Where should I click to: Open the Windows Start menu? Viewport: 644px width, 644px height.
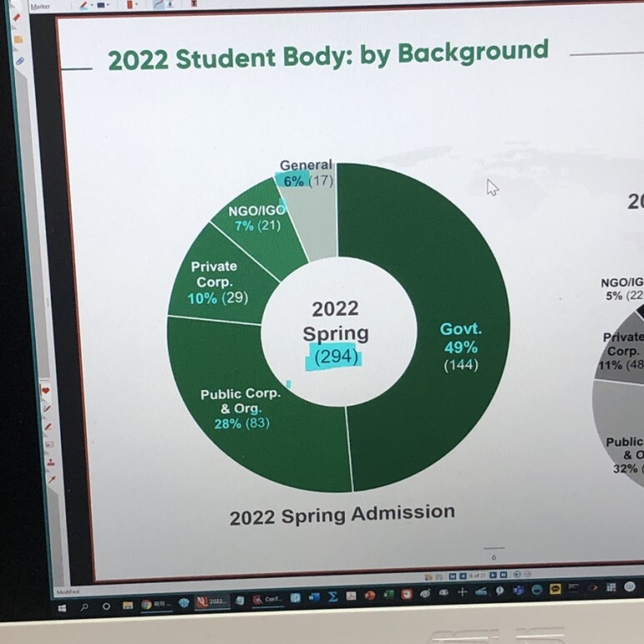click(62, 608)
